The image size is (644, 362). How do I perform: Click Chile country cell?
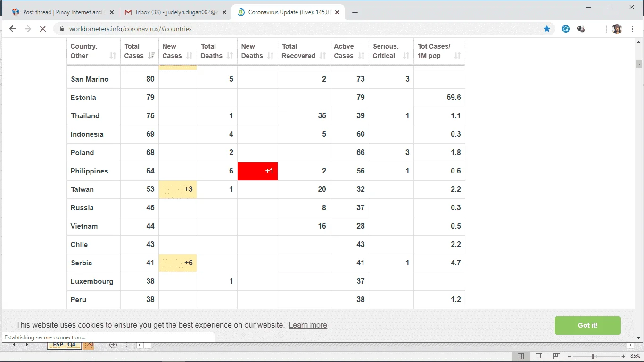coord(93,245)
